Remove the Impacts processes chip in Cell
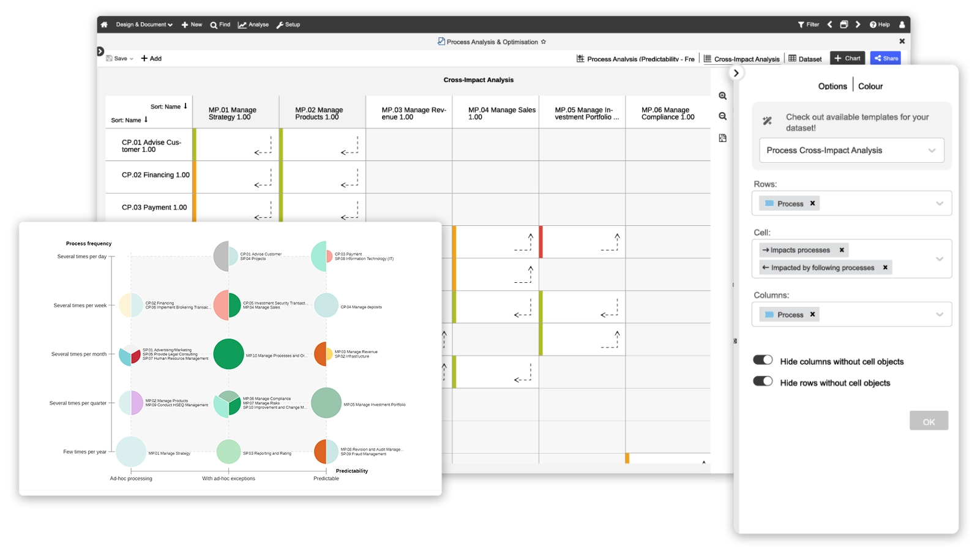Image resolution: width=980 pixels, height=551 pixels. 842,250
